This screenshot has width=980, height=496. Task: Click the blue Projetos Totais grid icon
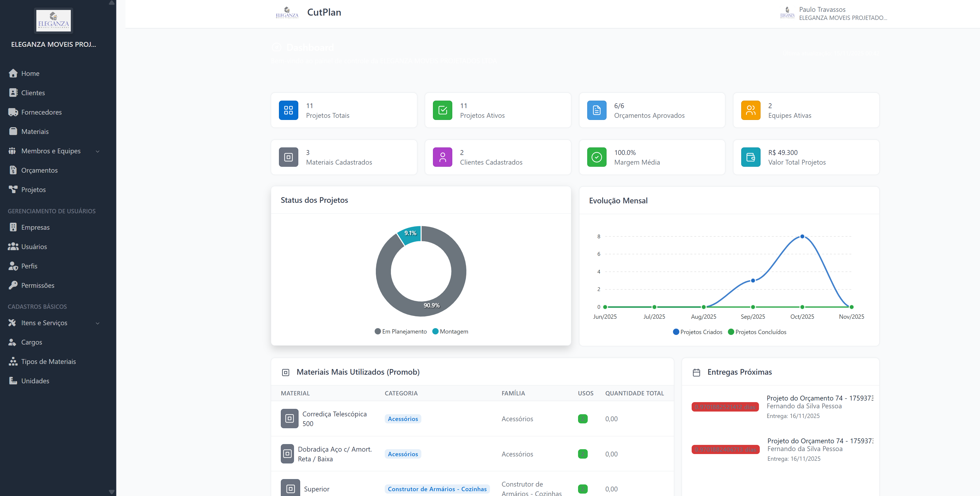click(288, 110)
